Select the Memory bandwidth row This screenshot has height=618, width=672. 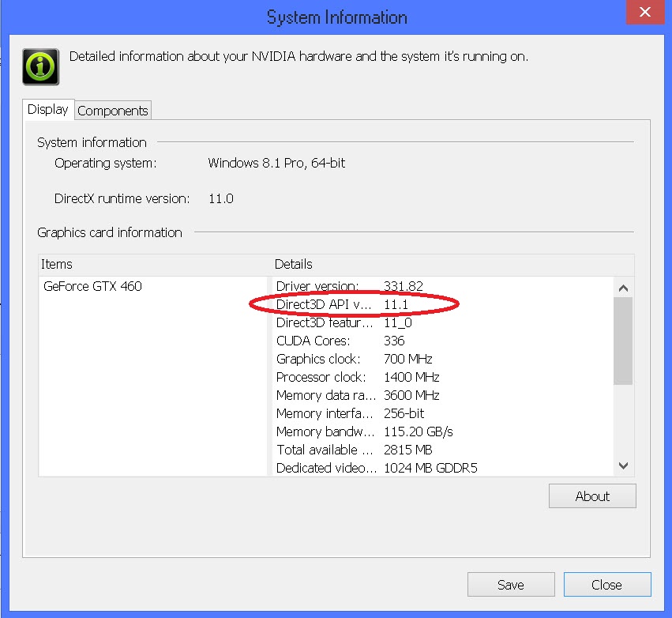click(x=443, y=431)
